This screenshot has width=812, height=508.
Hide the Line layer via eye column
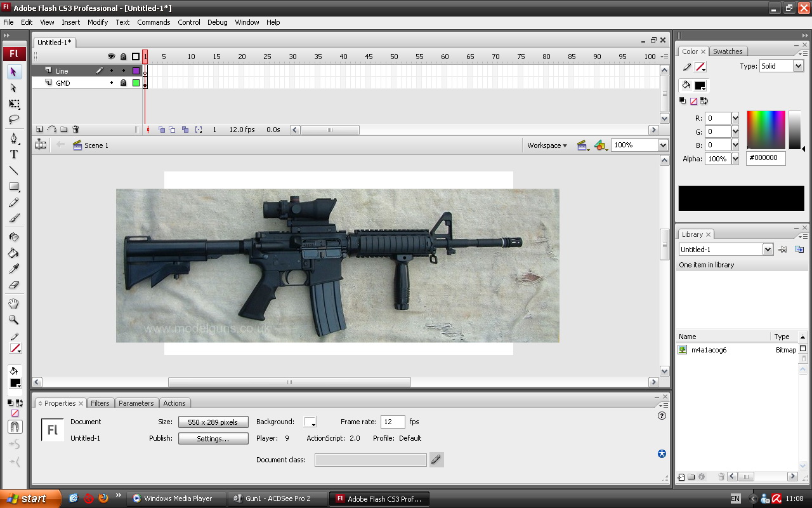[x=112, y=71]
